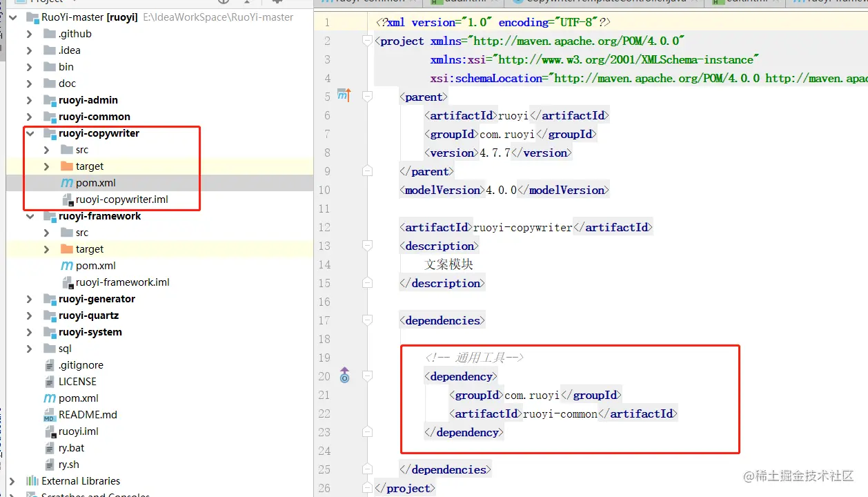Expand the .idea folder arrow
This screenshot has height=497, width=868.
coord(29,50)
